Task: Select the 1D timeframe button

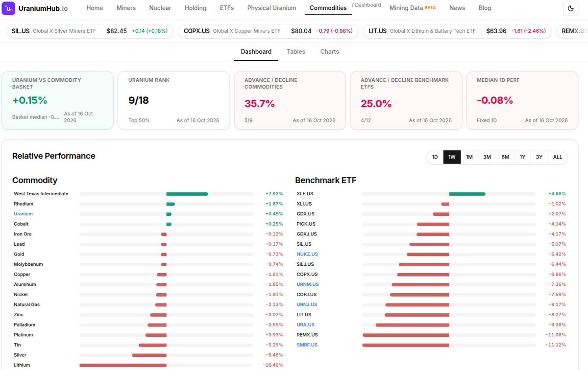Action: point(435,157)
